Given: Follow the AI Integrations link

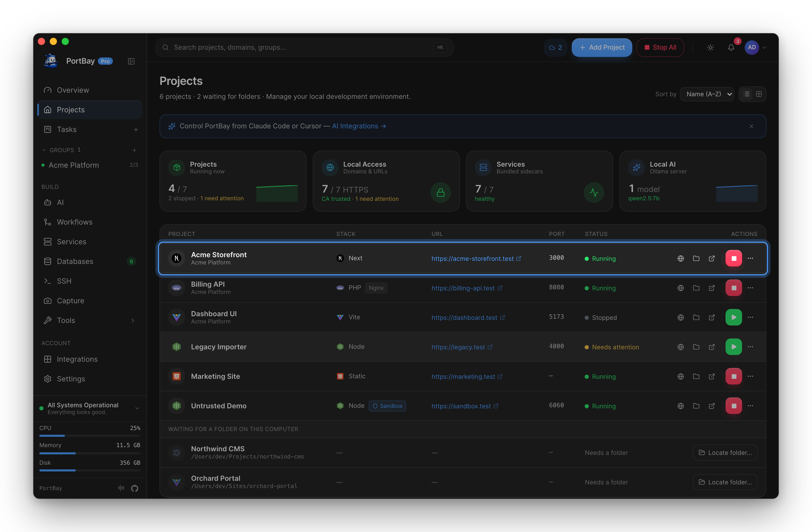Looking at the screenshot, I should click(359, 126).
